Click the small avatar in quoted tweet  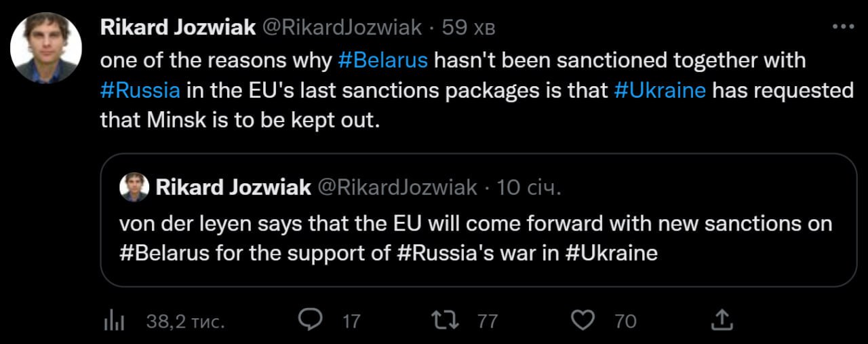(x=134, y=187)
